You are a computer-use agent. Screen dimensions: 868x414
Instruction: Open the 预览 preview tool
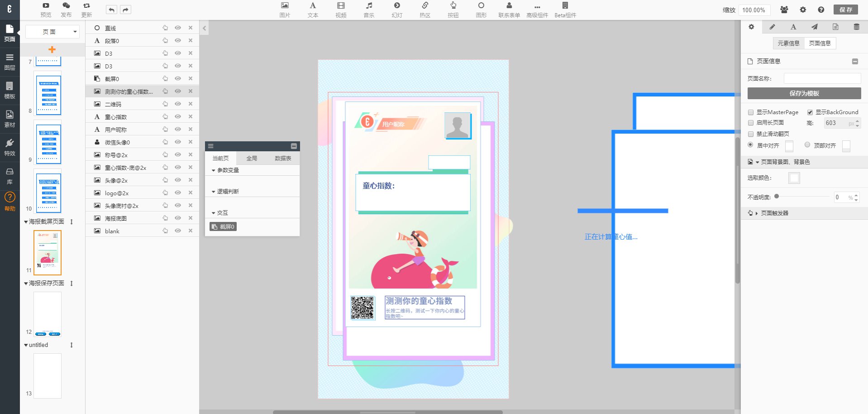point(46,10)
